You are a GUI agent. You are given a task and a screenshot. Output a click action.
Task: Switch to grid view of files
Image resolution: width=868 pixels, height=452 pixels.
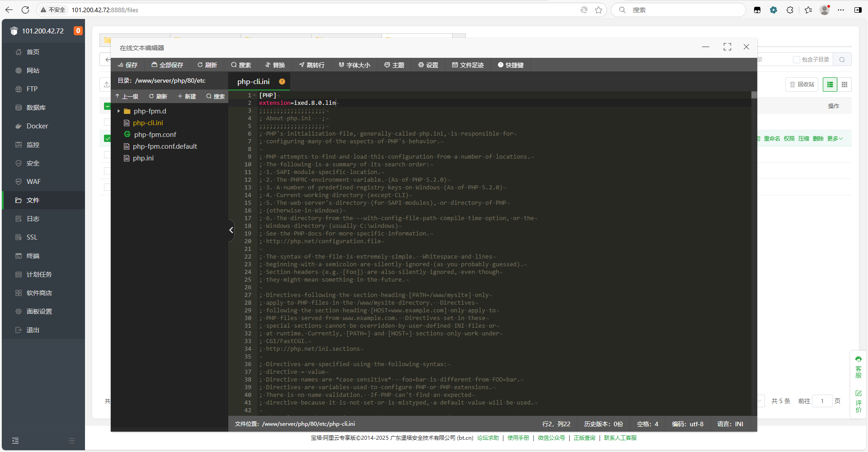point(844,85)
